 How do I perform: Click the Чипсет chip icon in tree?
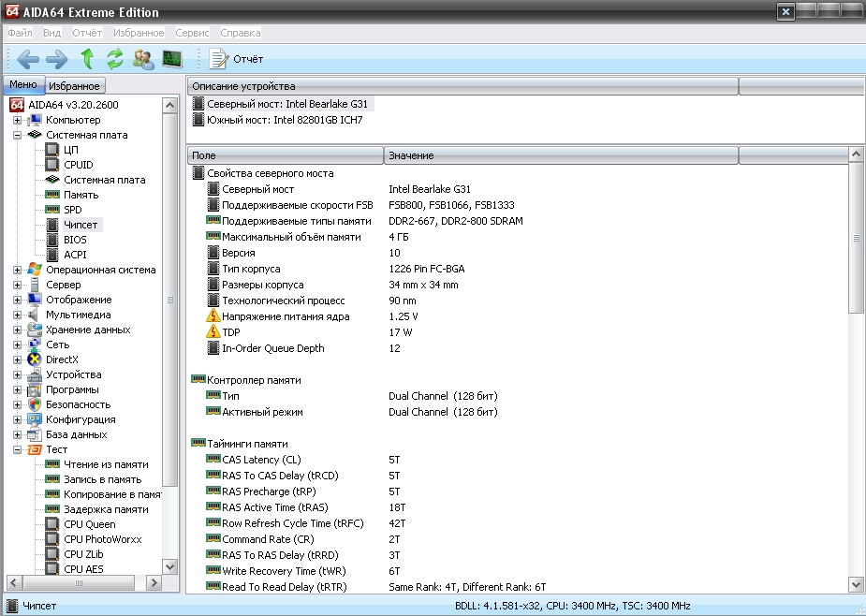[x=51, y=225]
